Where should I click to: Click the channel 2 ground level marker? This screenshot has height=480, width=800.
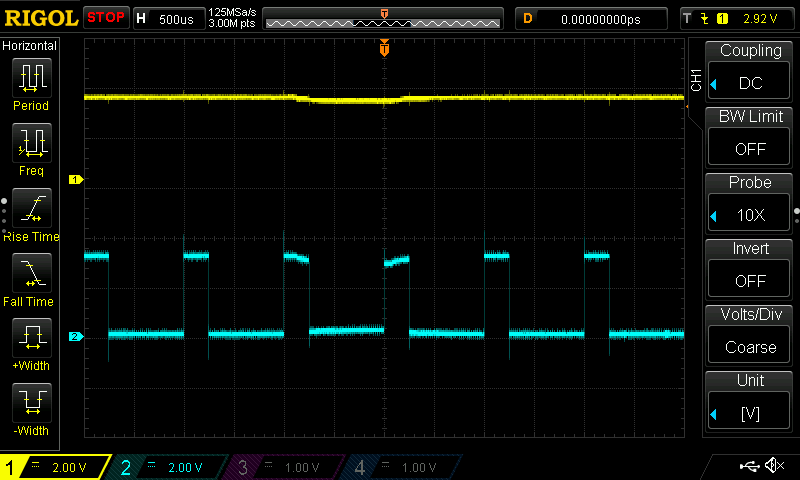point(76,337)
